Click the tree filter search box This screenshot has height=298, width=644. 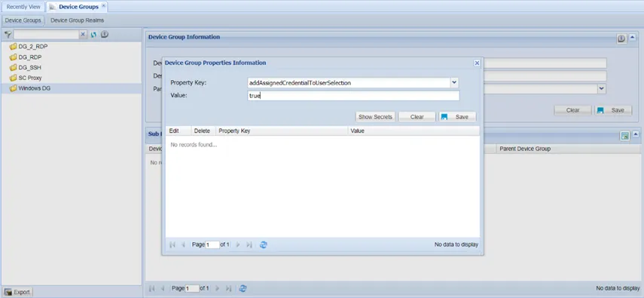click(46, 35)
